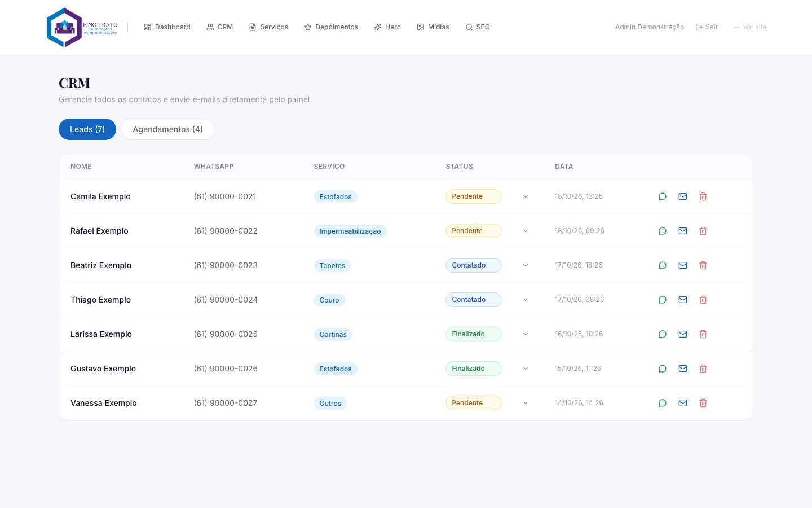Open the Mídias page
The height and width of the screenshot is (508, 812).
(x=433, y=27)
